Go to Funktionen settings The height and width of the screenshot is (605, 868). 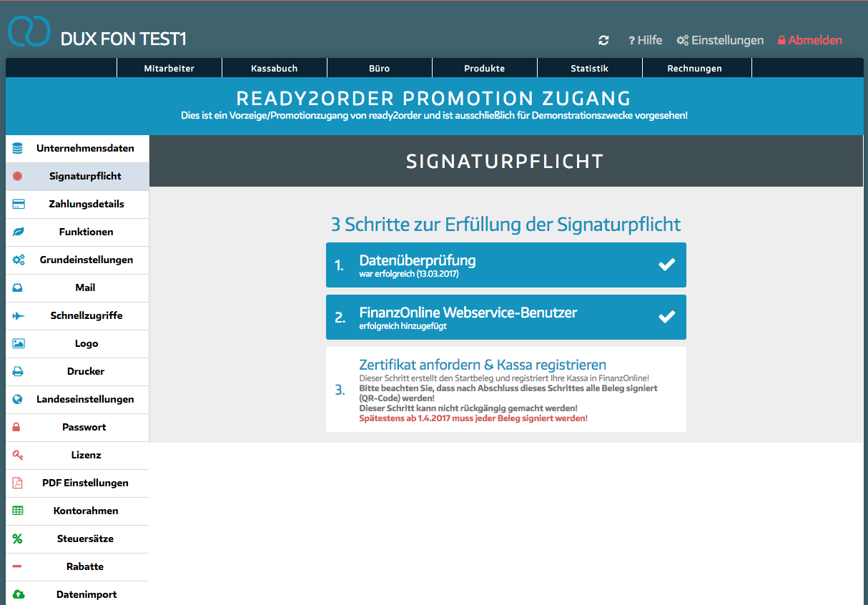[77, 232]
